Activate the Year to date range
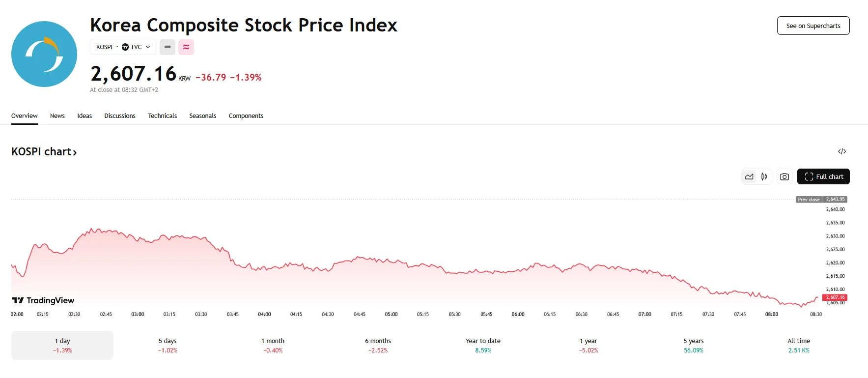Screen dimensions: 868x378 point(482,345)
